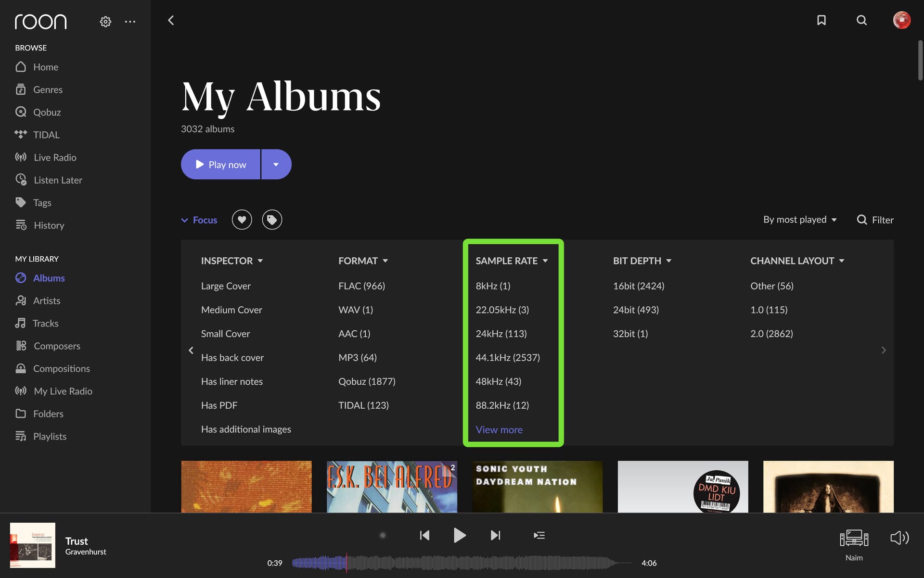Click the Play now button
The width and height of the screenshot is (924, 578).
pos(221,164)
